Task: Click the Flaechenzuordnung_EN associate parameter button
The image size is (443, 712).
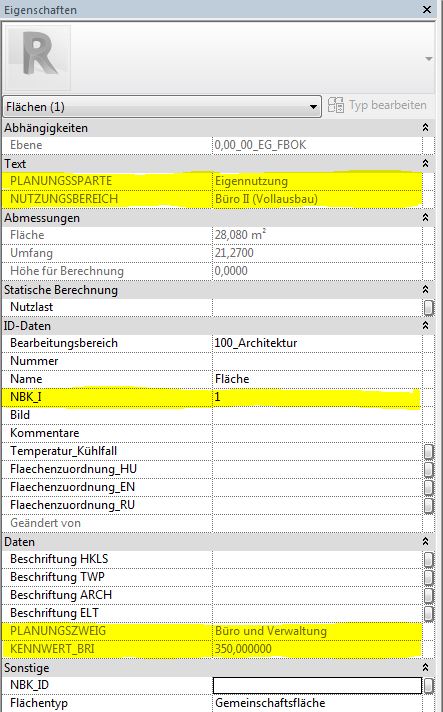Action: pos(428,487)
